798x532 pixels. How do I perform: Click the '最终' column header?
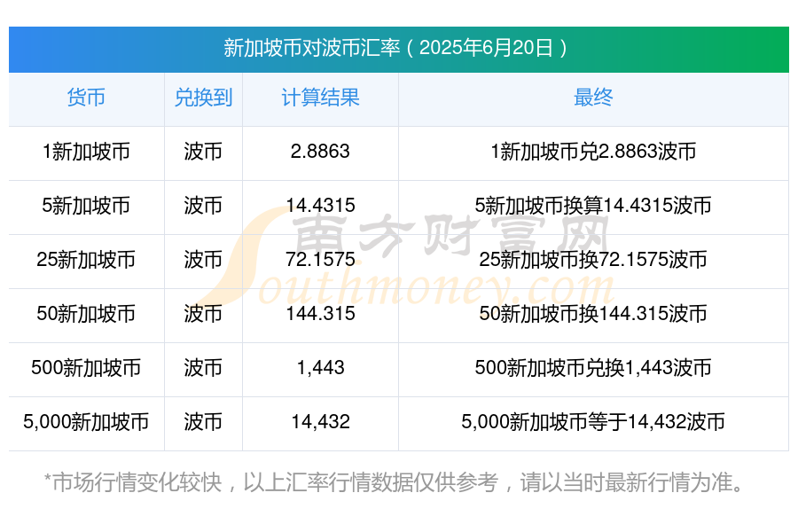(x=593, y=98)
